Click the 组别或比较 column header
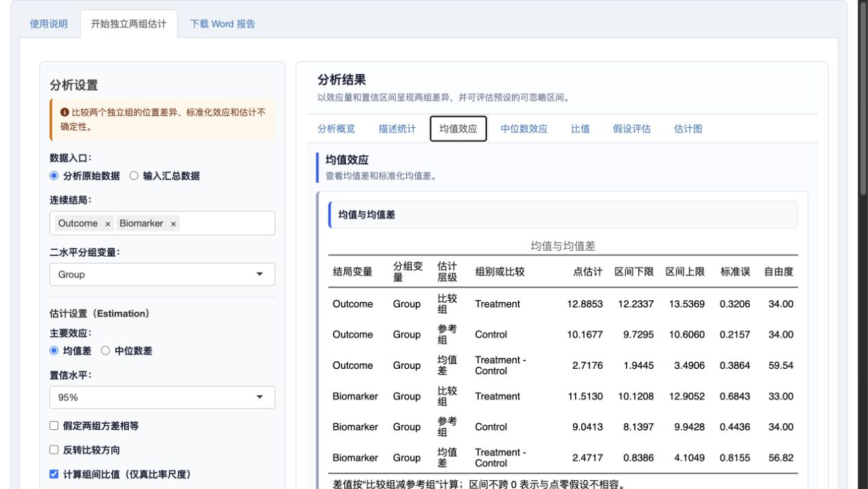Viewport: 868px width, 489px height. 500,271
